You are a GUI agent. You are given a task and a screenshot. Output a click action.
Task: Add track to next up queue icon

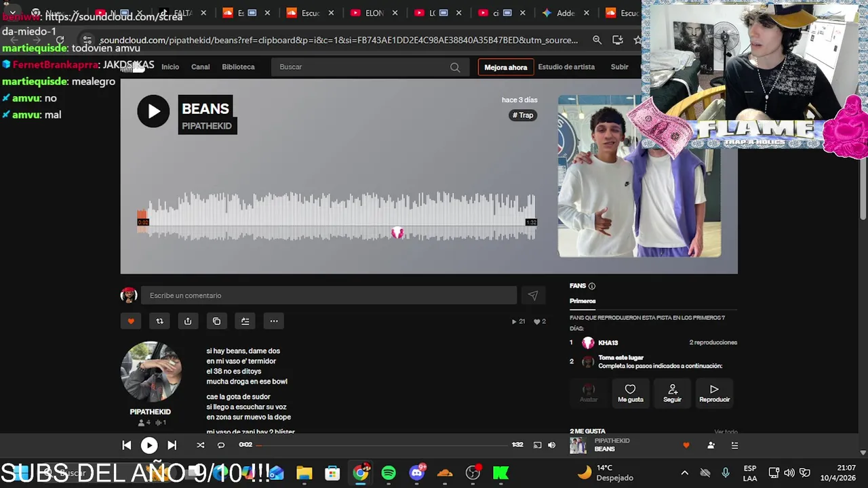(245, 321)
